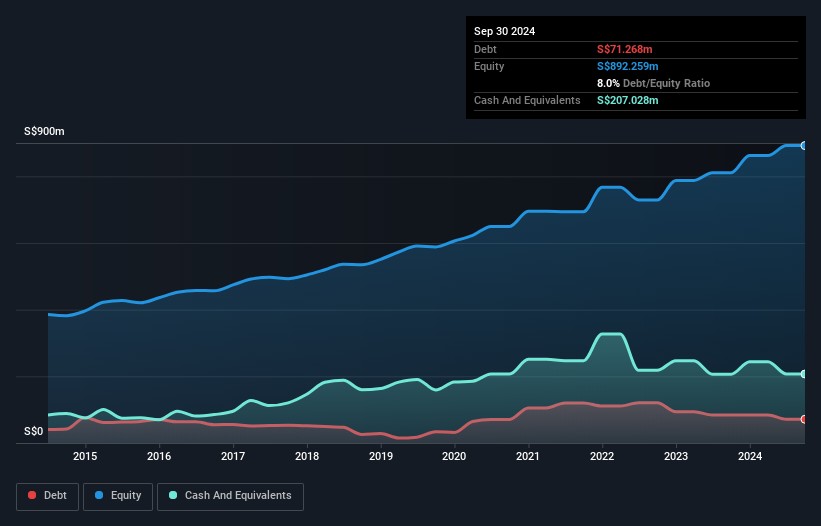Toggle the Equity series in the legend
821x526 pixels.
[117, 496]
